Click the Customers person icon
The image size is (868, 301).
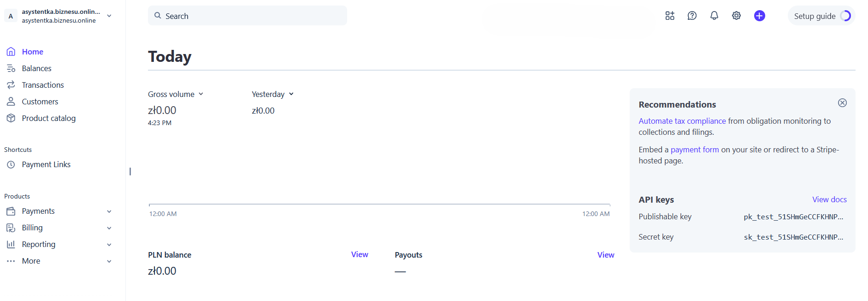click(x=11, y=102)
